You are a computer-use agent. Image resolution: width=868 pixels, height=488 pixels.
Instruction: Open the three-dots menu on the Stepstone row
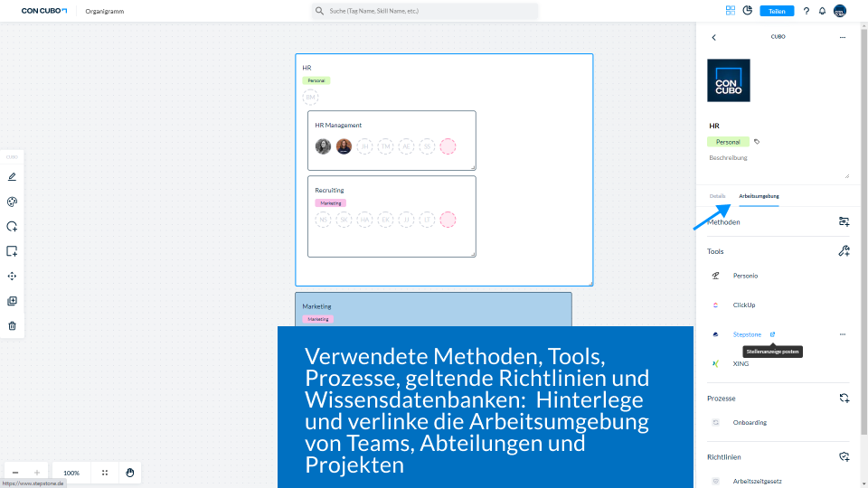(x=843, y=334)
